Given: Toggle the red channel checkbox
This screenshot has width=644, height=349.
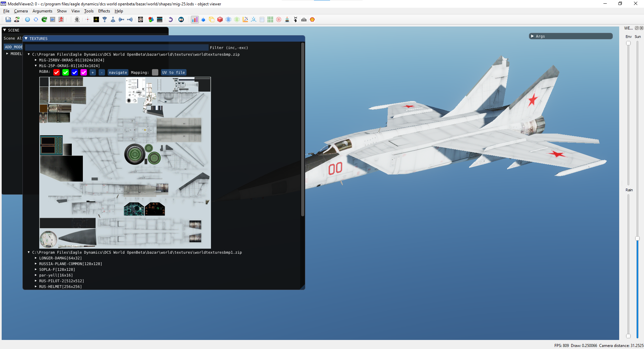Looking at the screenshot, I should coord(57,72).
